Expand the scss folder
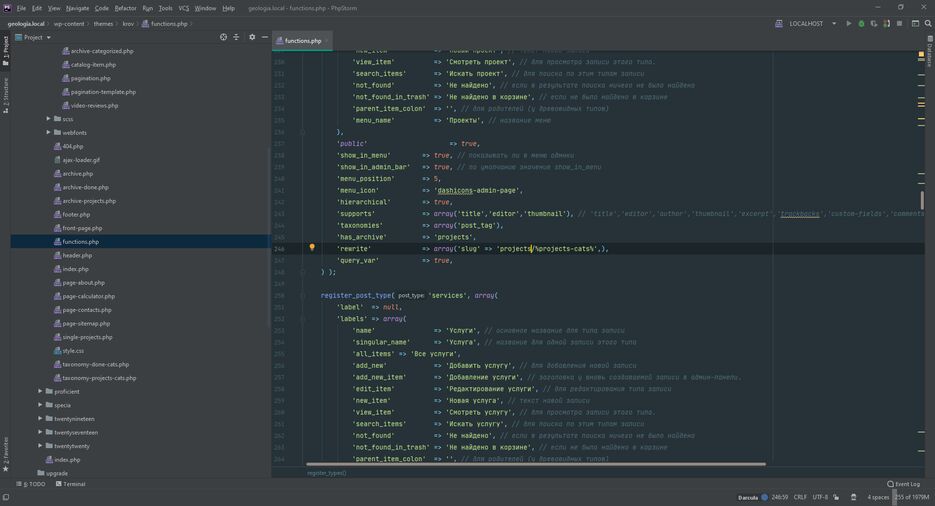The width and height of the screenshot is (935, 506). click(x=48, y=119)
